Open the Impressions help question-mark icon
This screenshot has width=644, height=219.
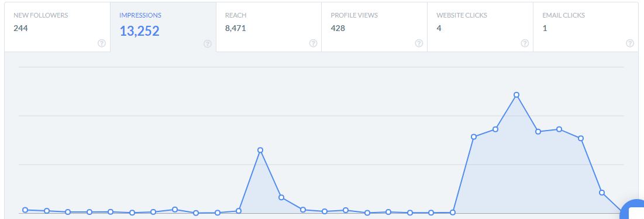pos(208,44)
